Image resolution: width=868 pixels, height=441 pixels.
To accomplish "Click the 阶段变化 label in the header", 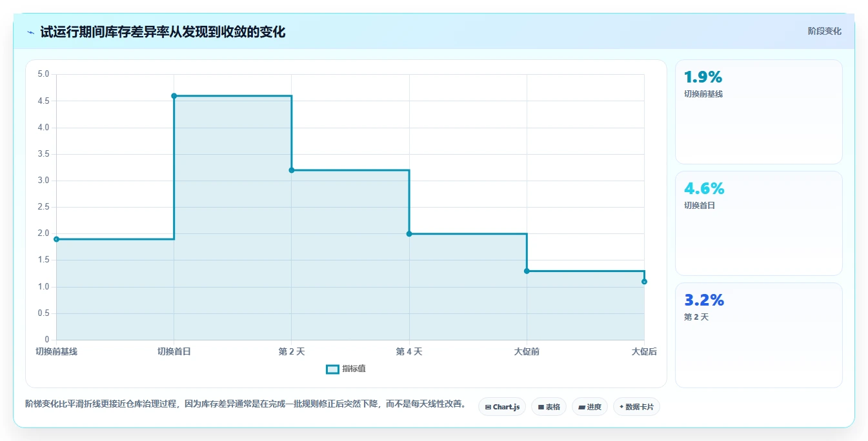I will point(824,31).
